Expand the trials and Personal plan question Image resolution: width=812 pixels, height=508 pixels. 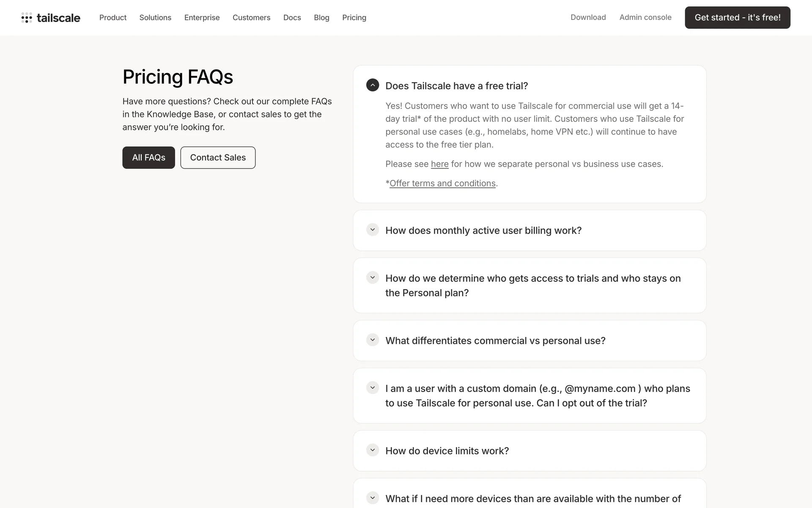pyautogui.click(x=373, y=278)
